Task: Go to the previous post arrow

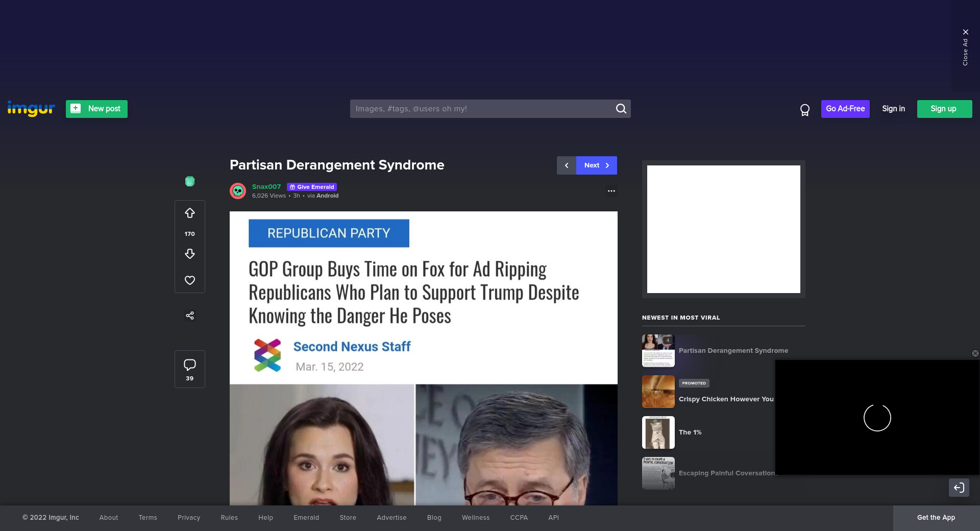Action: [x=567, y=165]
